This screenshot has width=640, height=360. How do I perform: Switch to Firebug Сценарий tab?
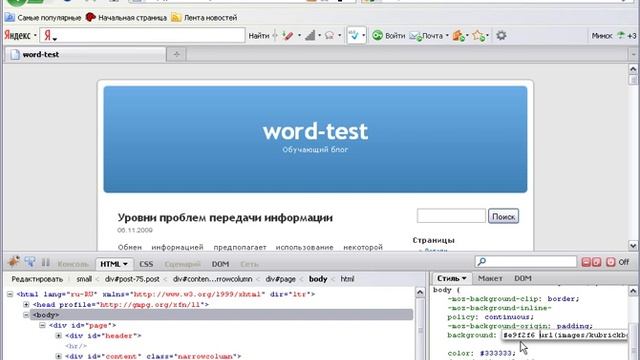coord(182,264)
